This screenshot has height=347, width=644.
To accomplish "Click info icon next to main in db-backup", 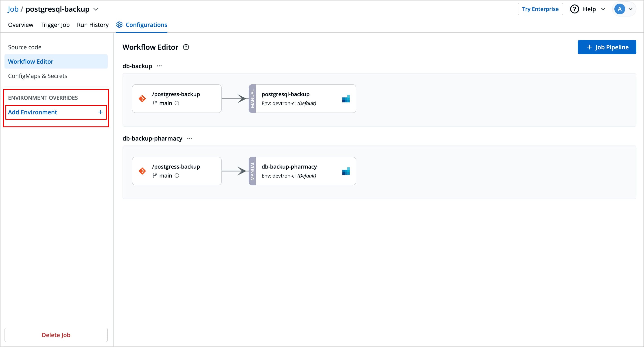I will pyautogui.click(x=177, y=103).
